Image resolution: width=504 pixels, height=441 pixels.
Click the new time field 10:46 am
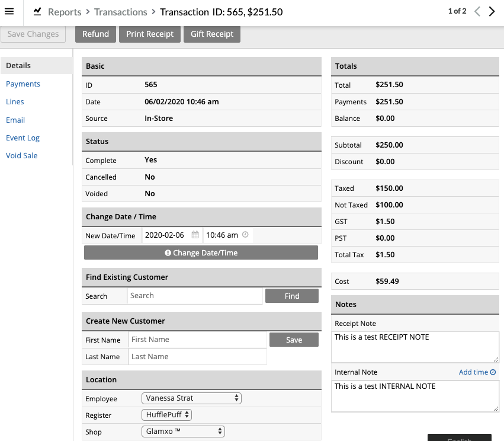227,235
